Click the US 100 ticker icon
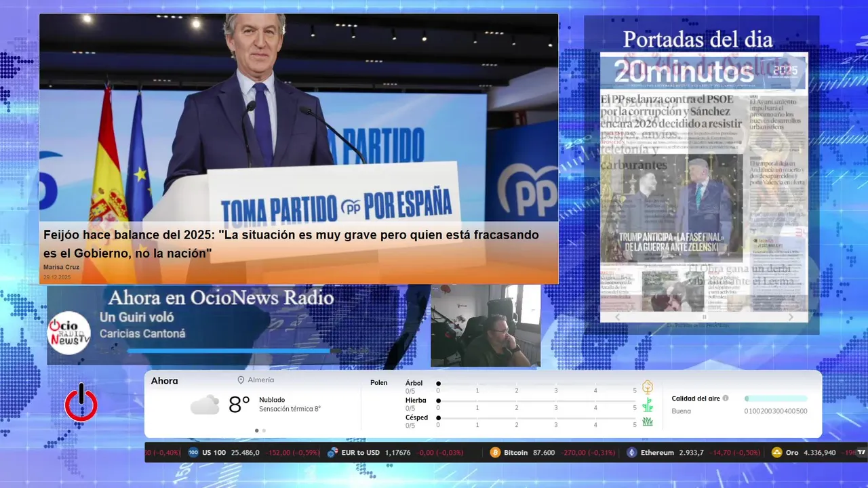Image resolution: width=868 pixels, height=488 pixels. pos(193,453)
